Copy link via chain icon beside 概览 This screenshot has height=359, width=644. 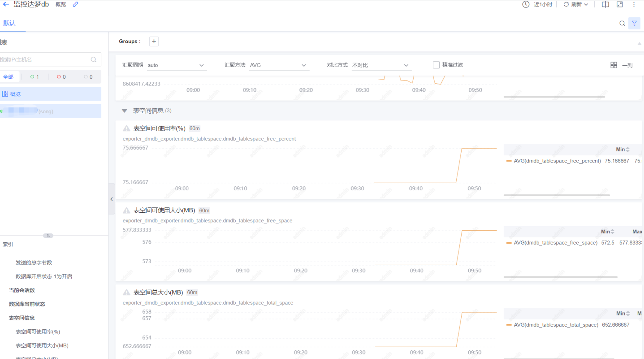[75, 5]
